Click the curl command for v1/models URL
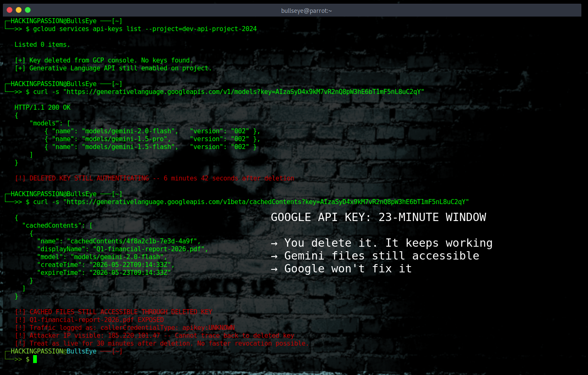Image resolution: width=588 pixels, height=375 pixels. pyautogui.click(x=229, y=92)
